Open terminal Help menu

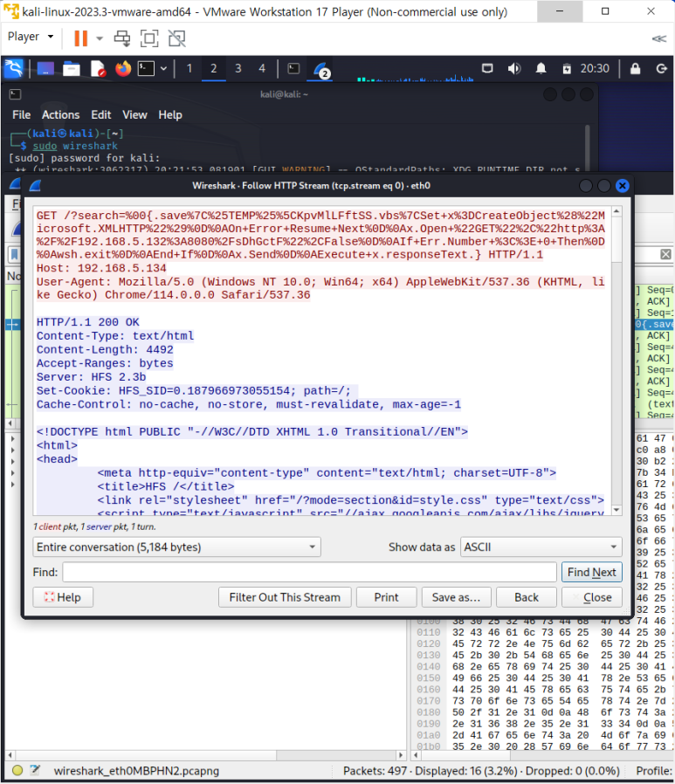170,115
